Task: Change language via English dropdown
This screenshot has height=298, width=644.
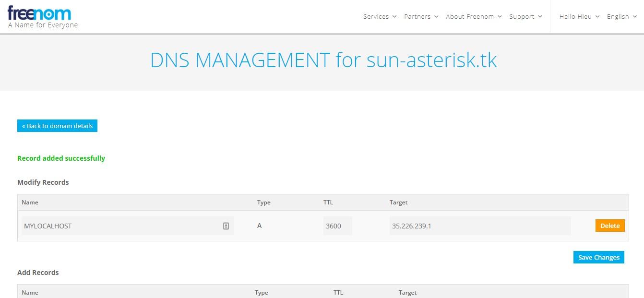Action: tap(622, 16)
